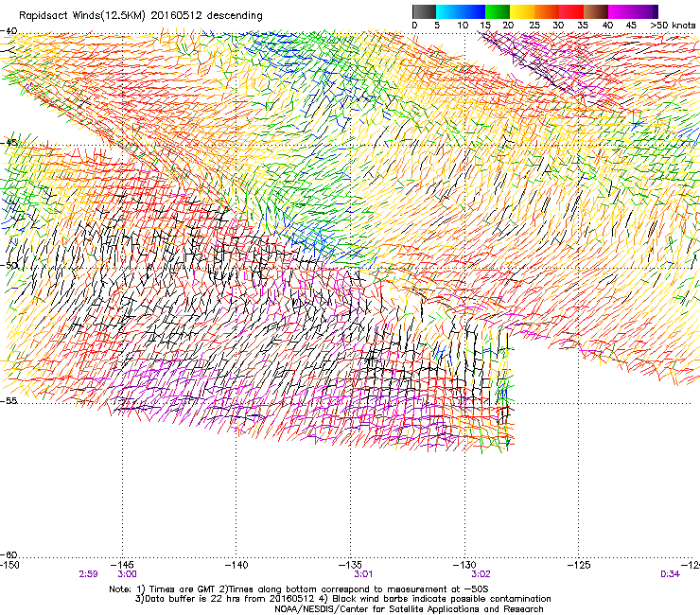Click the -135 longitude axis label

coord(350,565)
